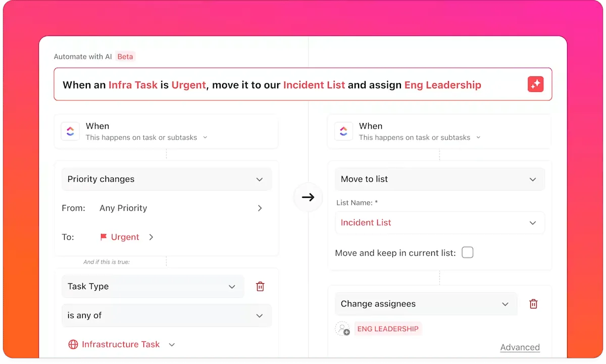Screen dimensions: 606x364
Task: Open the Move to list action dropdown
Action: pyautogui.click(x=440, y=179)
